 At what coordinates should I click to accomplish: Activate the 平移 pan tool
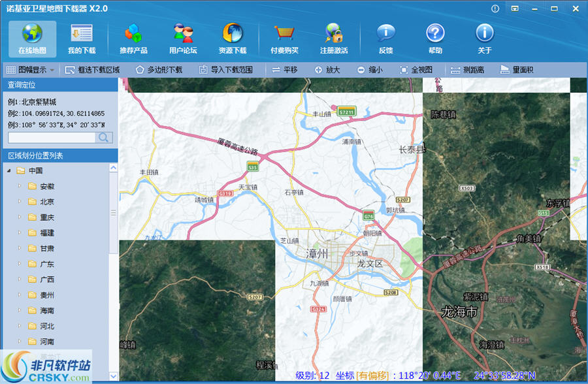tap(285, 70)
